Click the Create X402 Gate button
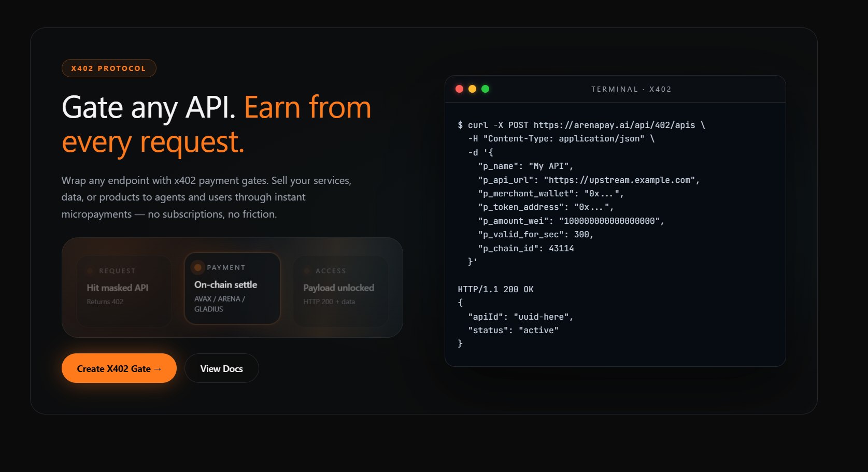Screen dimensions: 868x472 [119, 368]
